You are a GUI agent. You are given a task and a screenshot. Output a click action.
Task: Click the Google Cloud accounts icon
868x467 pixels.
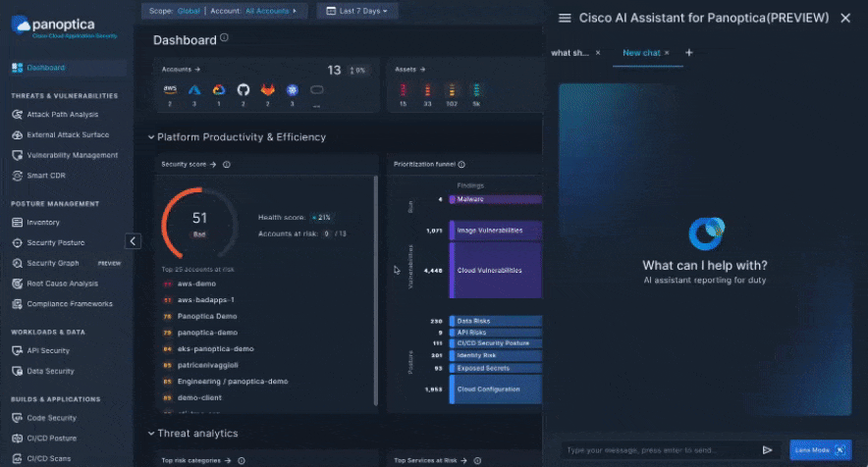[219, 89]
